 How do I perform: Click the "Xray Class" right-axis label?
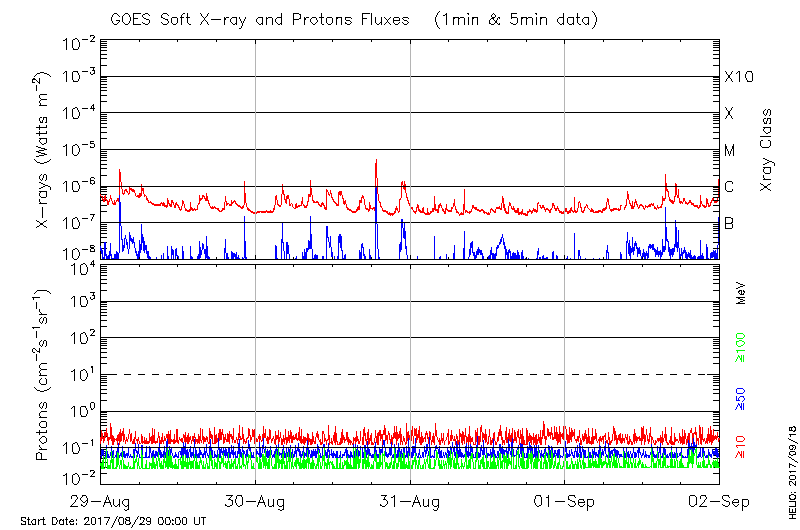767,150
